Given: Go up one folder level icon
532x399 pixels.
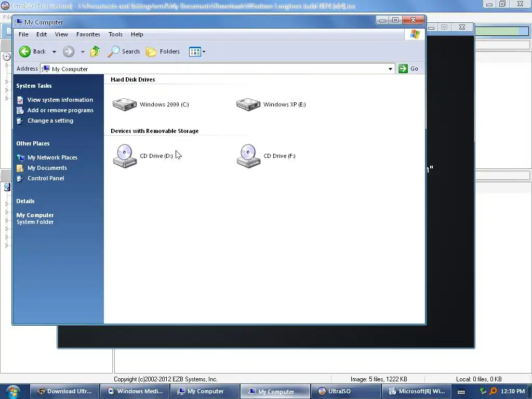Looking at the screenshot, I should point(95,51).
